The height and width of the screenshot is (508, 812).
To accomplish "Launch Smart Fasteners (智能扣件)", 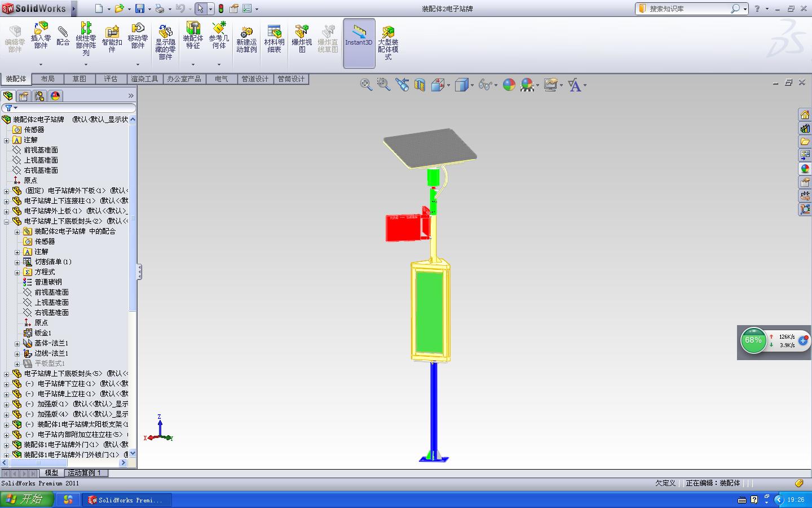I will (x=112, y=38).
